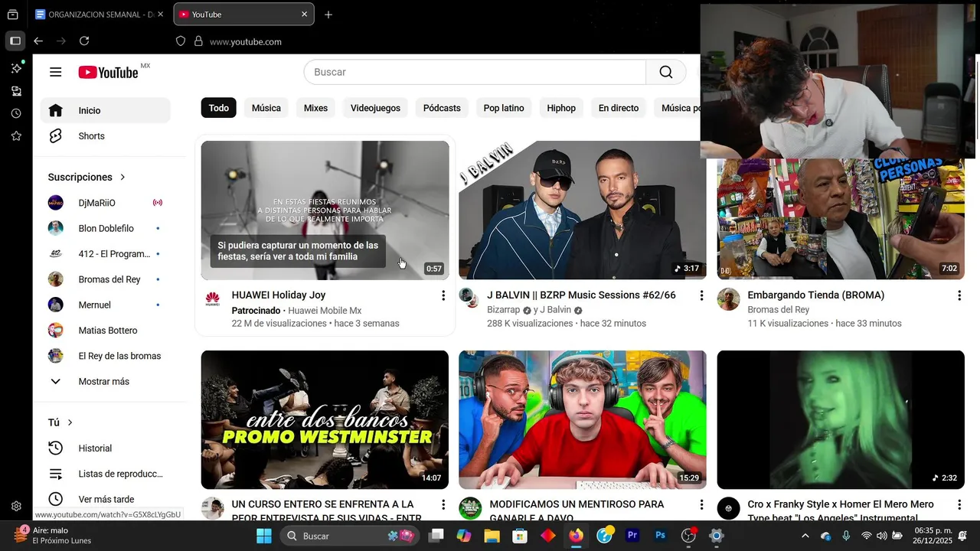Screen dimensions: 980x551
Task: Play the MODIFICAMOS UN MENTIROSO video thumbnail
Action: coord(583,419)
